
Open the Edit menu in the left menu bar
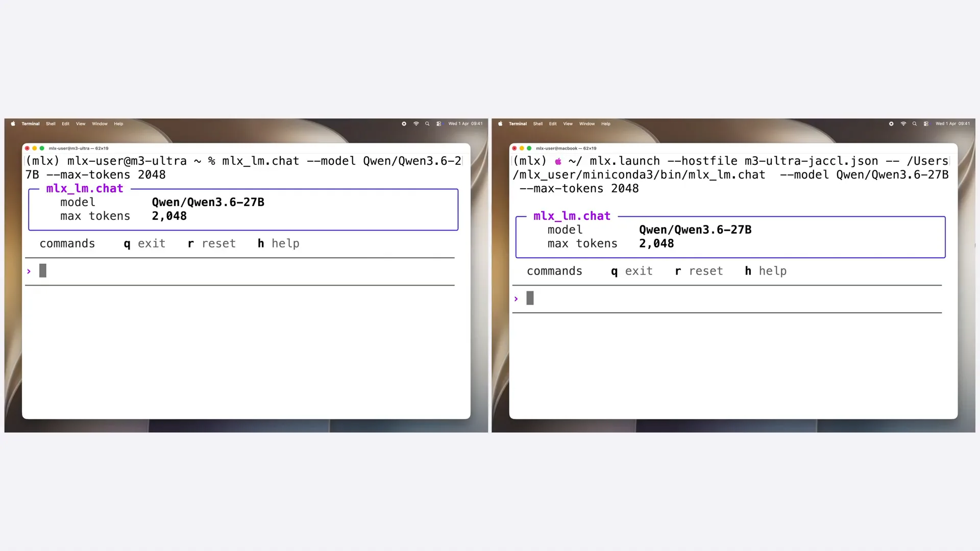coord(66,123)
